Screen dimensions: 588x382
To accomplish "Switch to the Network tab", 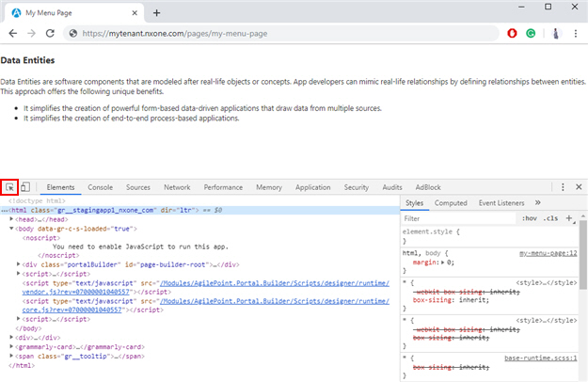I will (x=177, y=187).
